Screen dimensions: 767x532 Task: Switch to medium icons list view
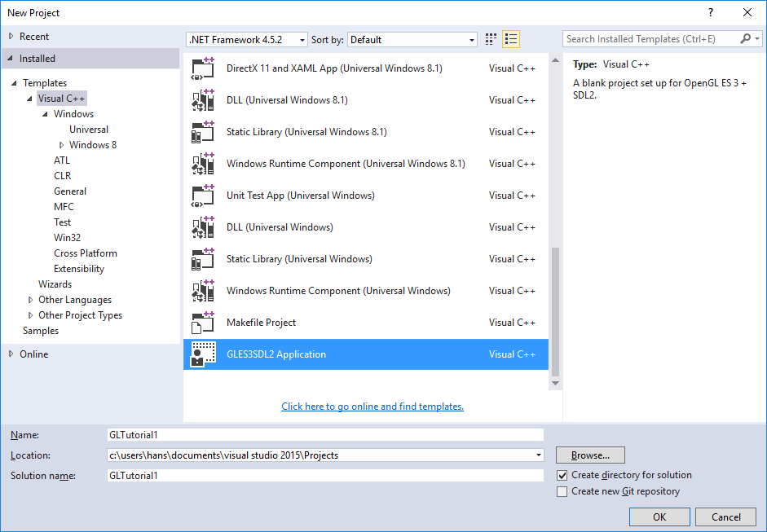point(511,39)
